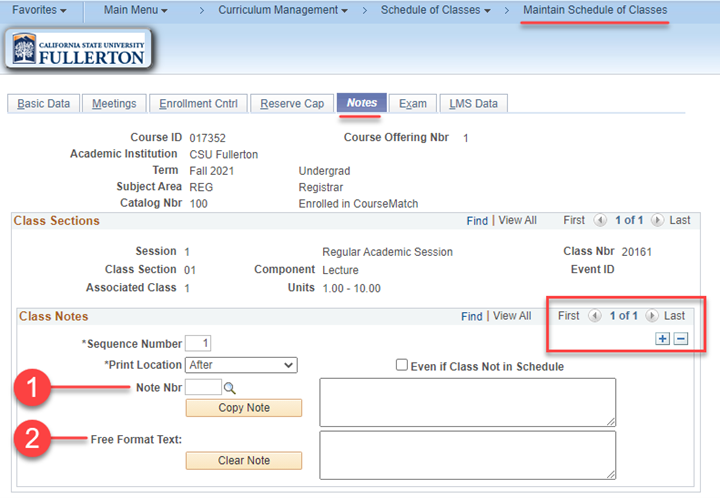Click the Free Format Text area
The image size is (720, 498).
[x=467, y=455]
